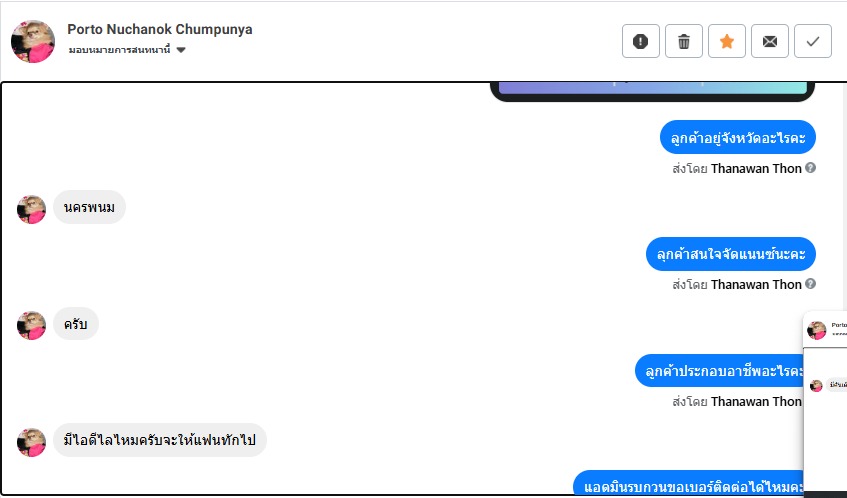This screenshot has width=847, height=498.
Task: Open the assign conversation dropdown arrow
Action: coord(181,50)
